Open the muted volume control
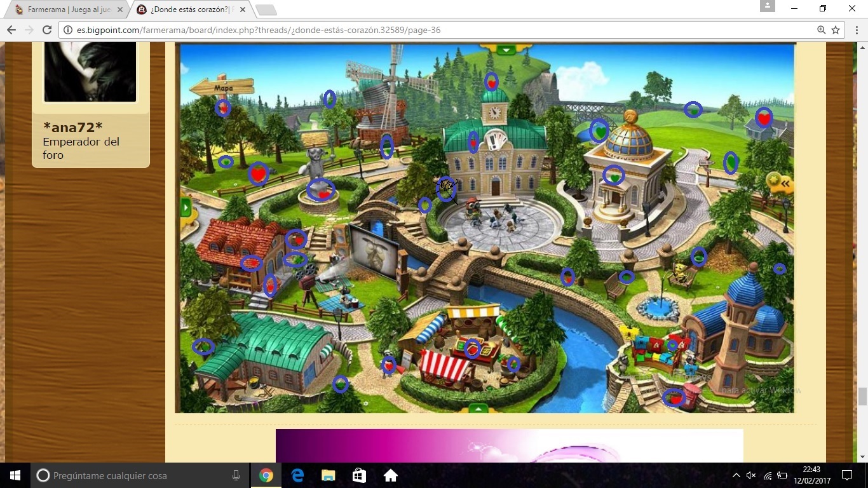The height and width of the screenshot is (488, 868). coord(751,475)
